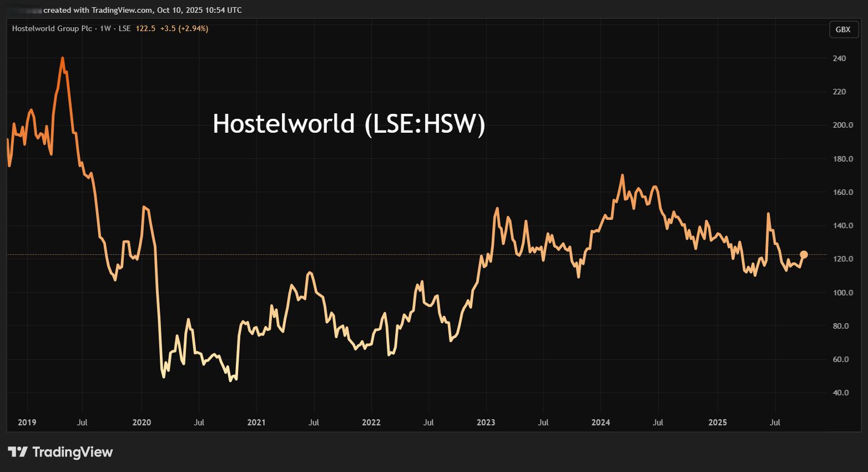Screen dimensions: 868x472
Task: Click the TradingView logo icon
Action: pyautogui.click(x=18, y=452)
